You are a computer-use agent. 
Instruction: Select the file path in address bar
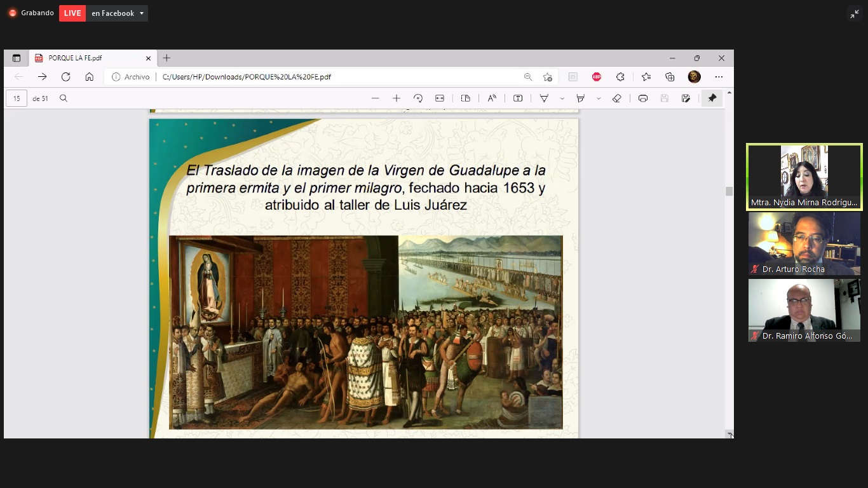tap(247, 77)
